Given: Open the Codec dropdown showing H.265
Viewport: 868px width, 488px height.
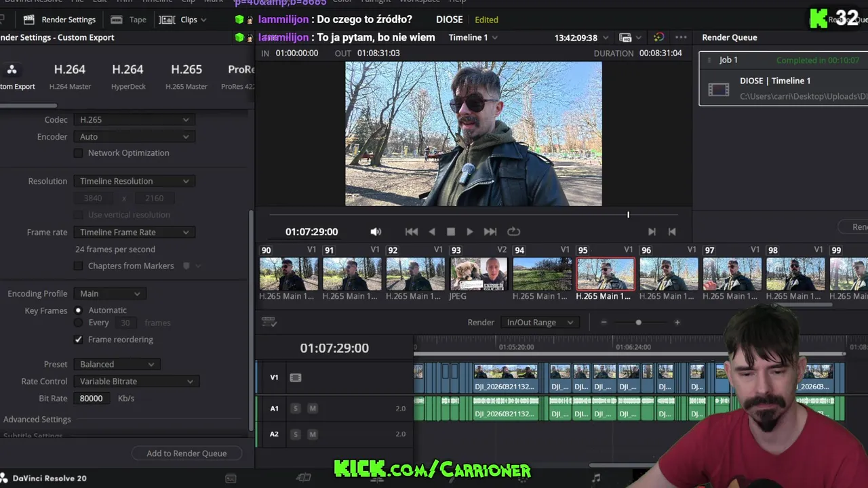Looking at the screenshot, I should click(134, 120).
